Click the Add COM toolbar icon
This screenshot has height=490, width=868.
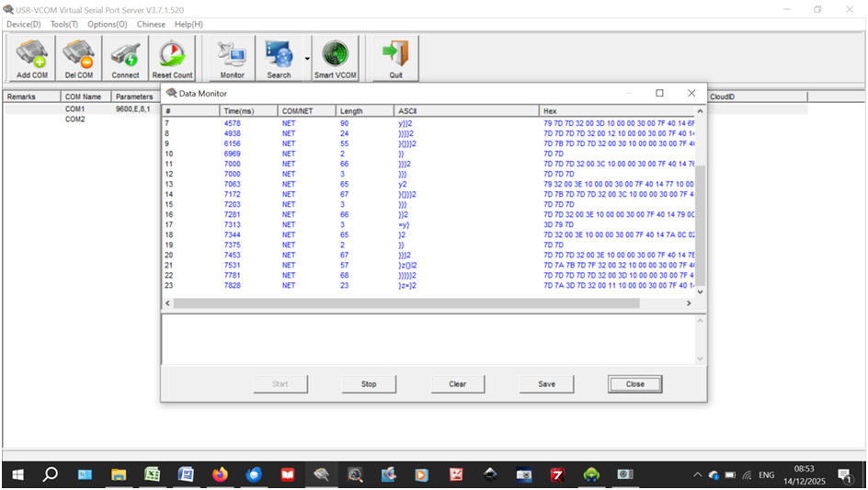coord(32,59)
